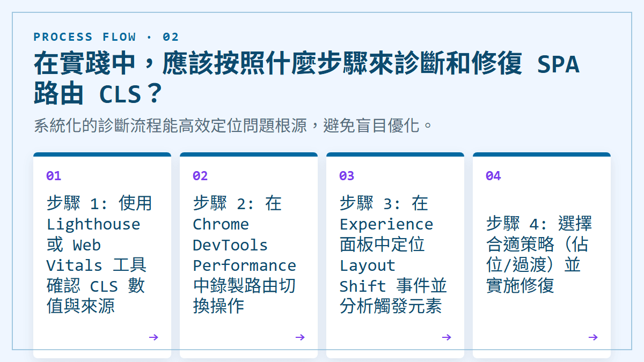The width and height of the screenshot is (644, 362).
Task: Click the subtitle starting with 系統化的診斷流程
Action: [233, 126]
